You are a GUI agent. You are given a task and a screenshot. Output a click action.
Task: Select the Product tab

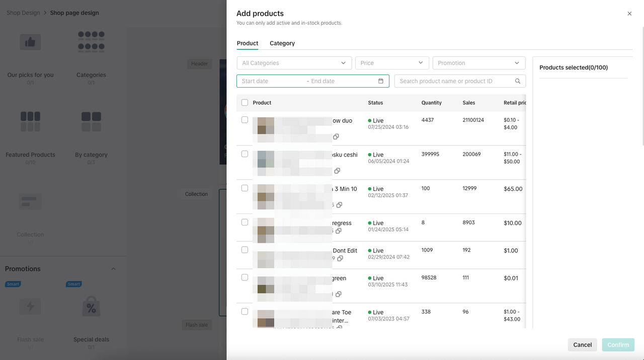coord(248,43)
